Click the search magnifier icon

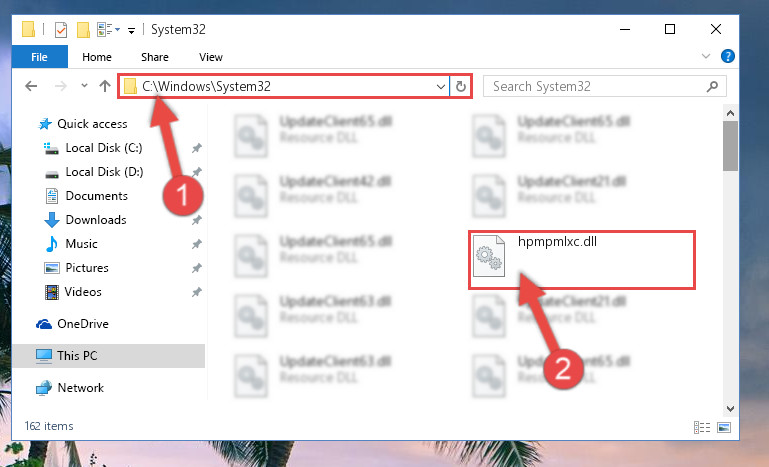tap(712, 86)
